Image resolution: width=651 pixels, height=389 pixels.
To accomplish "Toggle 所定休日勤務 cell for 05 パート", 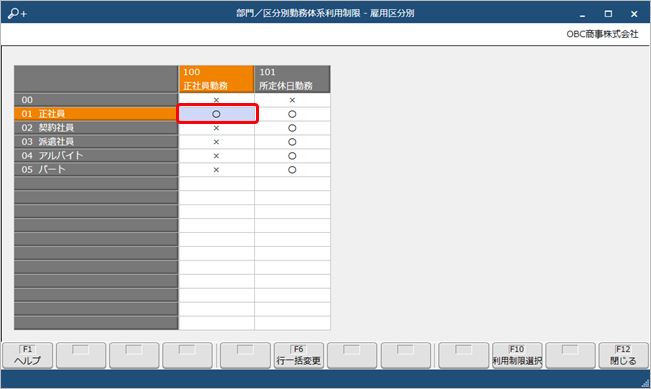I will (292, 170).
